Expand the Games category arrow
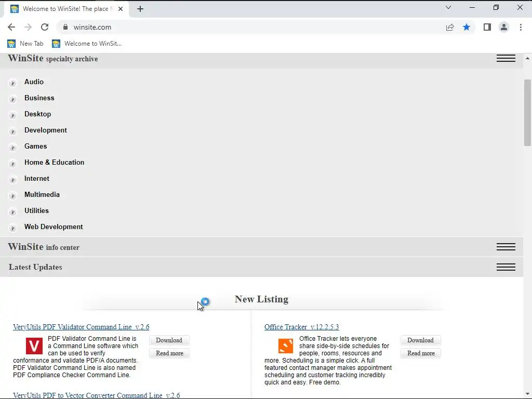 (x=12, y=147)
